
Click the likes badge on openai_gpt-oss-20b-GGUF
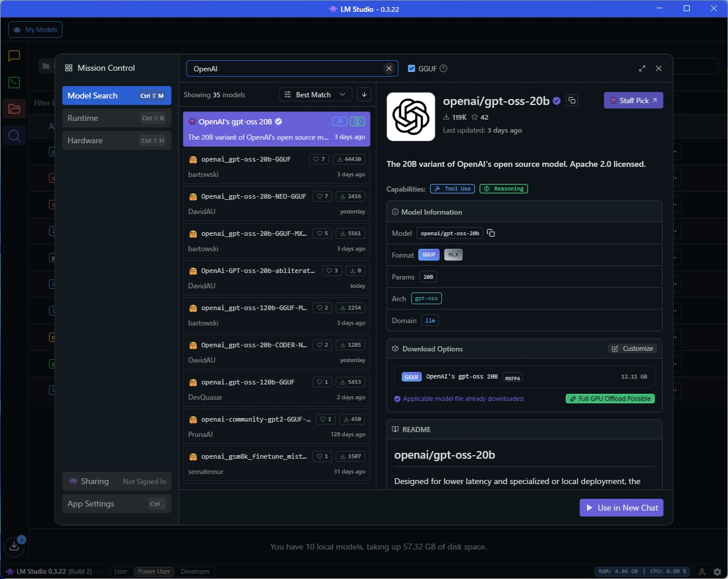[x=319, y=159]
